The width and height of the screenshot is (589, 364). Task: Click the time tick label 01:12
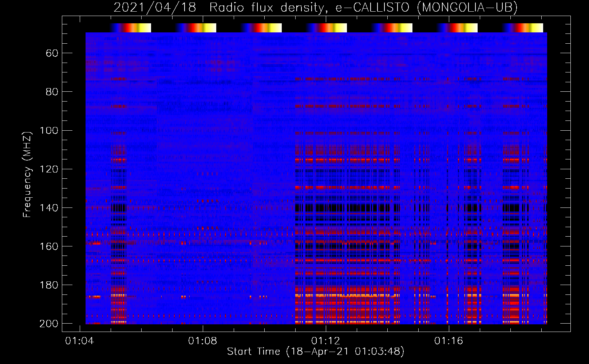point(325,341)
